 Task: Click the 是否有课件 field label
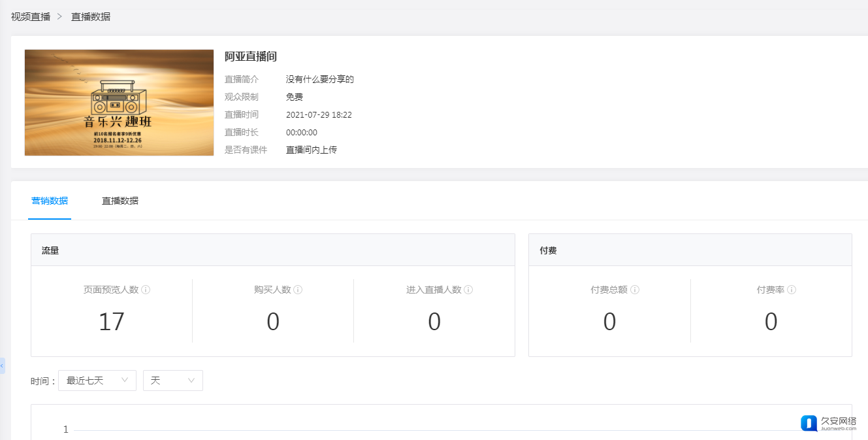[246, 150]
